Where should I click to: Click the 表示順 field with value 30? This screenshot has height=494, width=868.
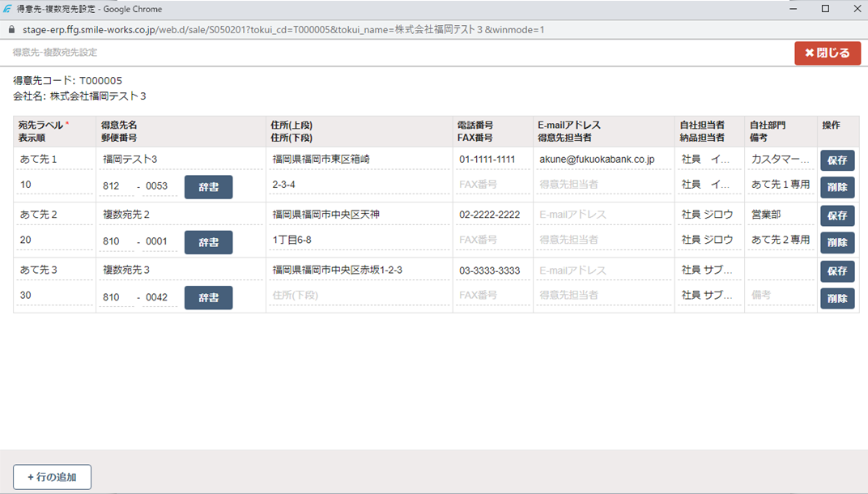pyautogui.click(x=53, y=296)
